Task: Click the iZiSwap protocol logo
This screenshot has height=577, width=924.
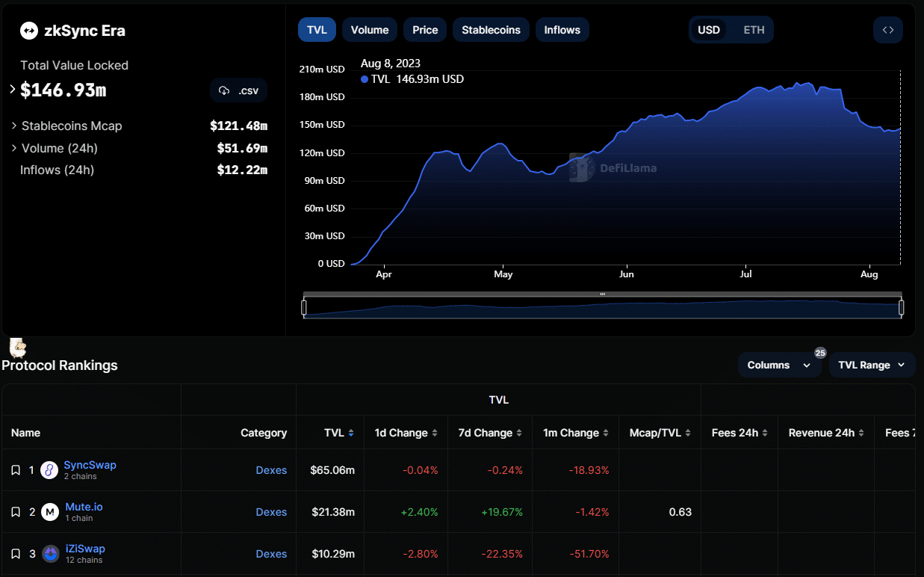Action: (50, 554)
